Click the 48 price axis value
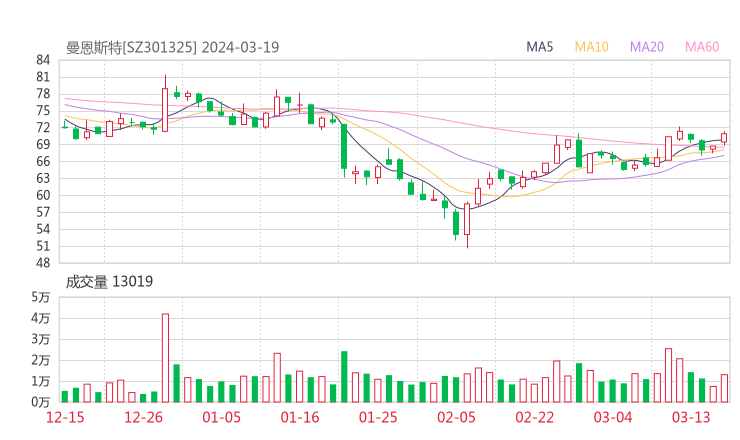Image resolution: width=740 pixels, height=440 pixels. (43, 263)
